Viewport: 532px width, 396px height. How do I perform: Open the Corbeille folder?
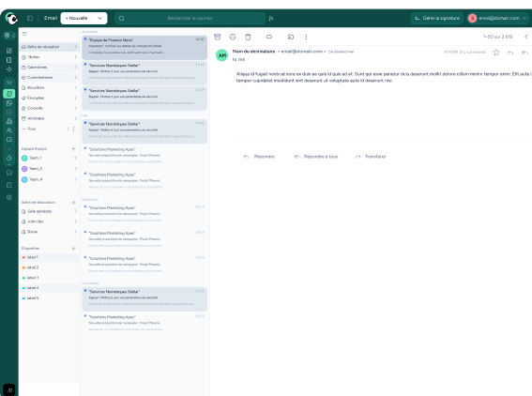coord(49,108)
